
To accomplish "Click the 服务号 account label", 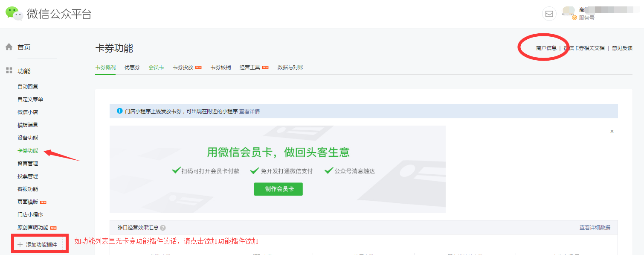I will 586,18.
